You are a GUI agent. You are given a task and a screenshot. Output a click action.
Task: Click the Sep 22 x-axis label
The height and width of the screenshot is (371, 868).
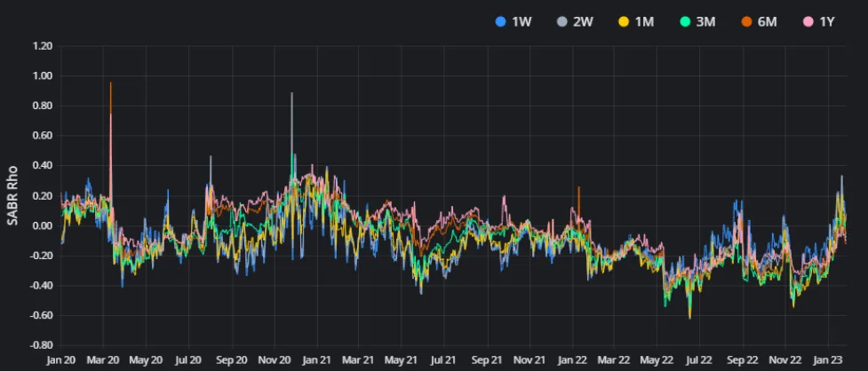pyautogui.click(x=743, y=359)
